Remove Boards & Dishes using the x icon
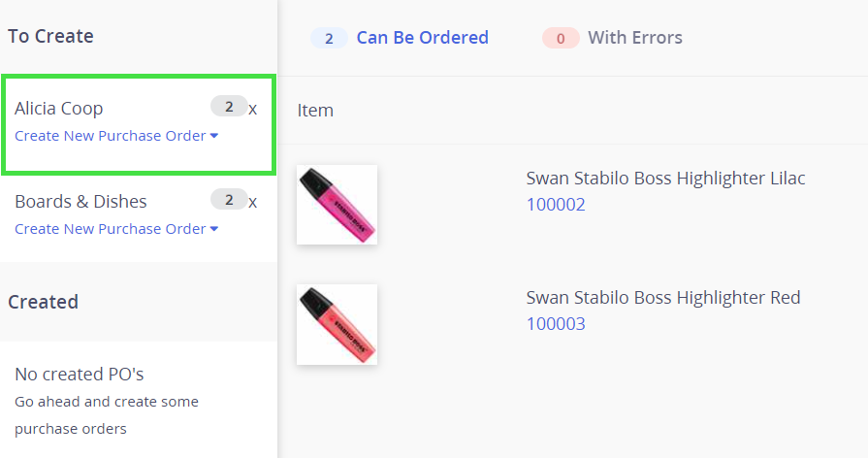This screenshot has width=868, height=458. click(x=253, y=202)
